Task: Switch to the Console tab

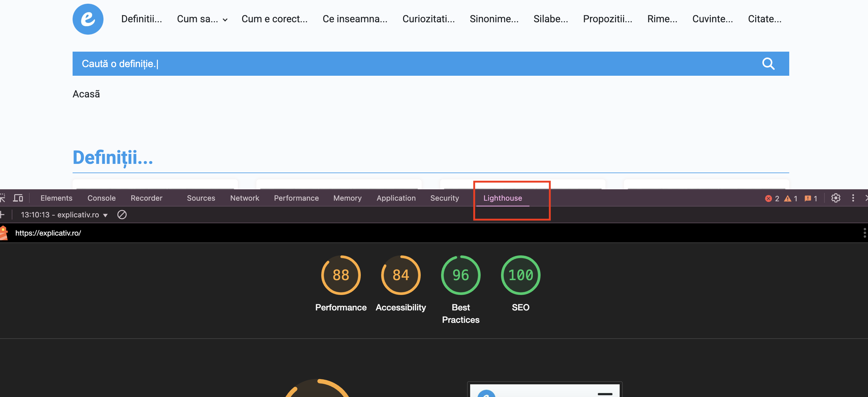Action: pos(101,198)
